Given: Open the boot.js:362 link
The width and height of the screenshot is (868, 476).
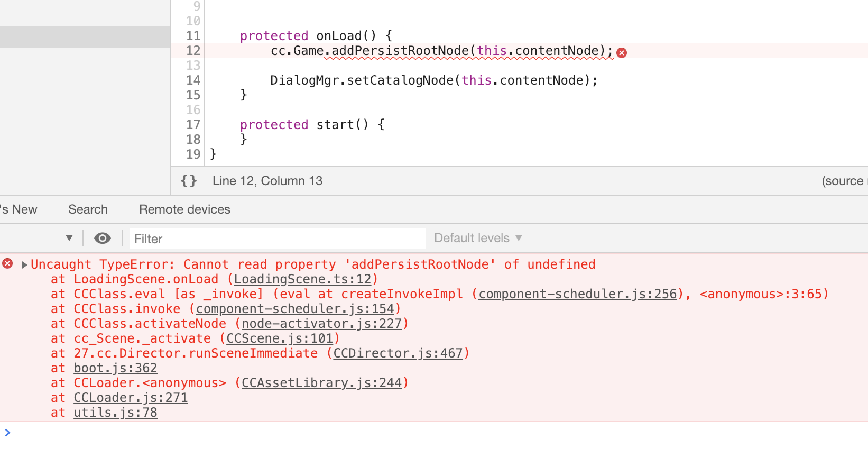Looking at the screenshot, I should coord(115,368).
